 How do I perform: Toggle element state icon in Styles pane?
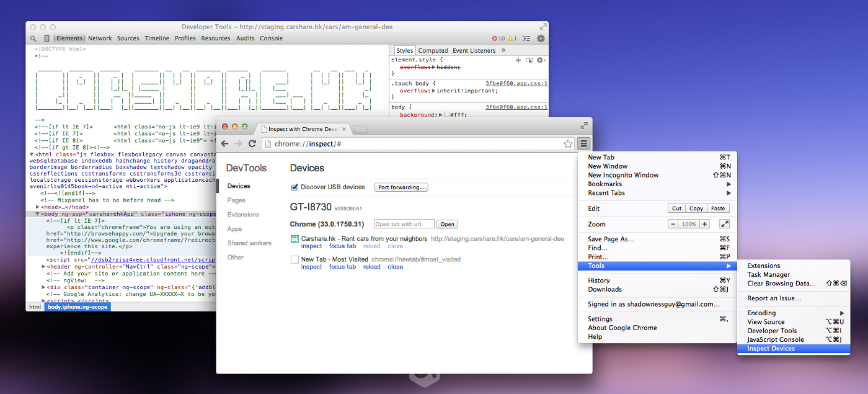point(529,60)
